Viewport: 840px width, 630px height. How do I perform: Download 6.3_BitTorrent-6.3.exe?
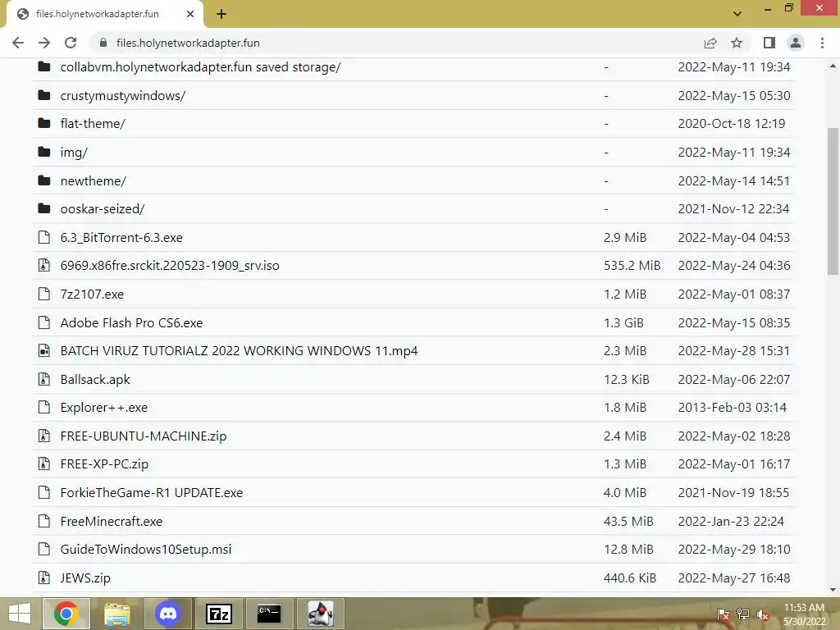(x=121, y=237)
